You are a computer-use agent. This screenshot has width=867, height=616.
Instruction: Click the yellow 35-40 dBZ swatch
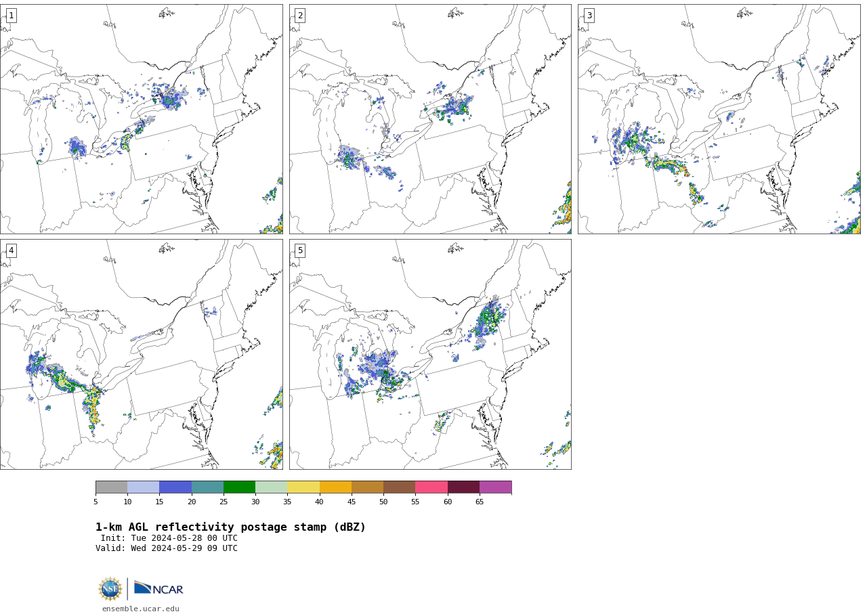click(x=303, y=487)
